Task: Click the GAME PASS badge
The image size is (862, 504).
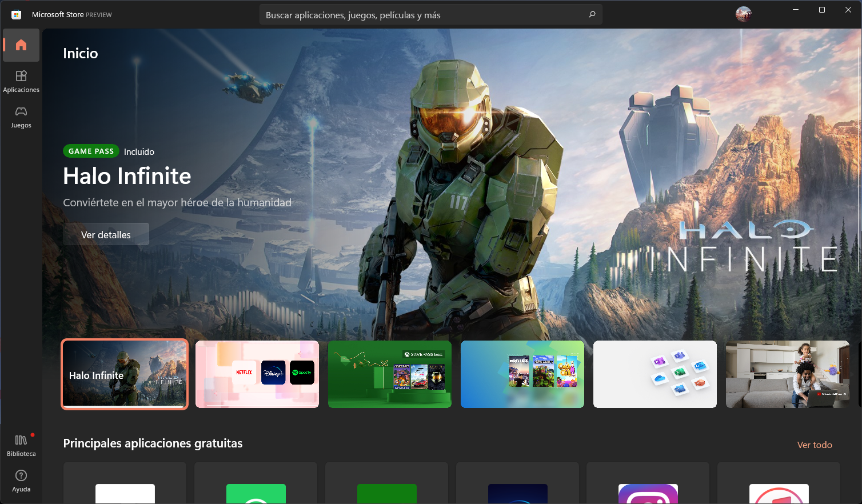Action: pyautogui.click(x=91, y=151)
